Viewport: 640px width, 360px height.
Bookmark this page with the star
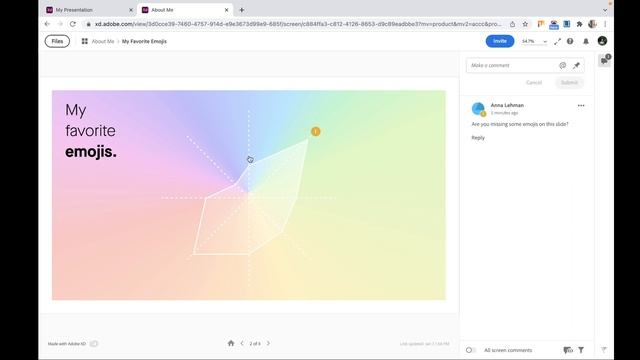click(525, 24)
